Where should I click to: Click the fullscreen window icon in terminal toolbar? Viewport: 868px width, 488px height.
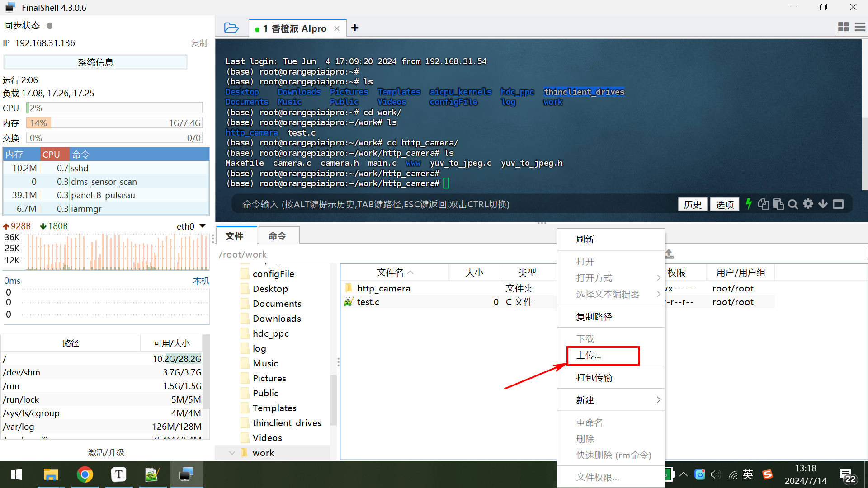tap(838, 204)
